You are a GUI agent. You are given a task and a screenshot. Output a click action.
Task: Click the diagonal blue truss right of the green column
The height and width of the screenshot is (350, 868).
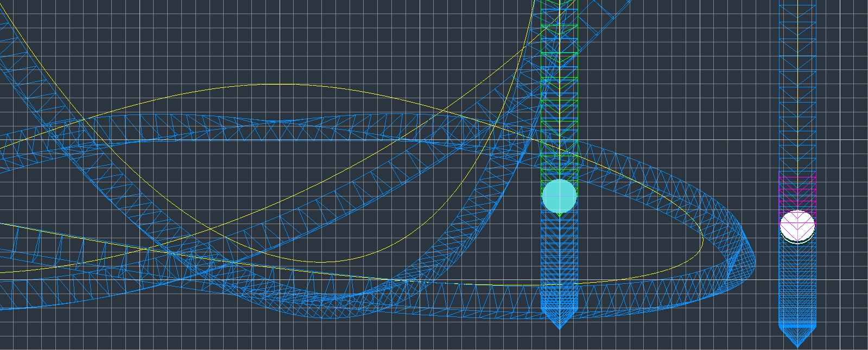point(603,22)
